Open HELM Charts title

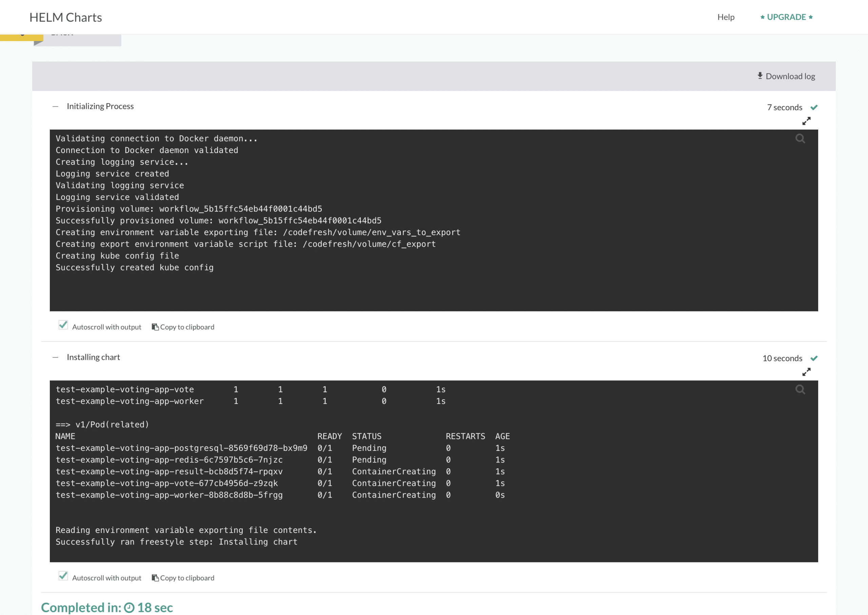[65, 17]
